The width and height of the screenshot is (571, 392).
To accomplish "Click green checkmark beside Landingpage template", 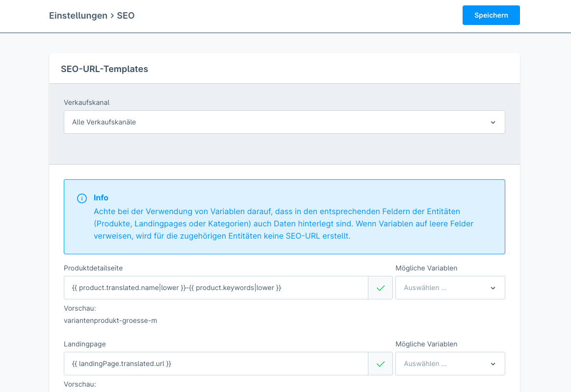I will pyautogui.click(x=380, y=364).
